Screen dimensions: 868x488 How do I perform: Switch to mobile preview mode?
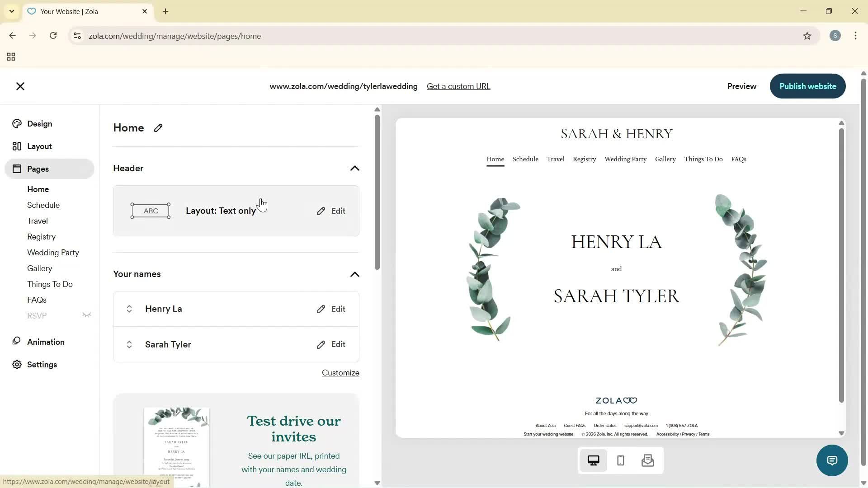[x=620, y=460]
